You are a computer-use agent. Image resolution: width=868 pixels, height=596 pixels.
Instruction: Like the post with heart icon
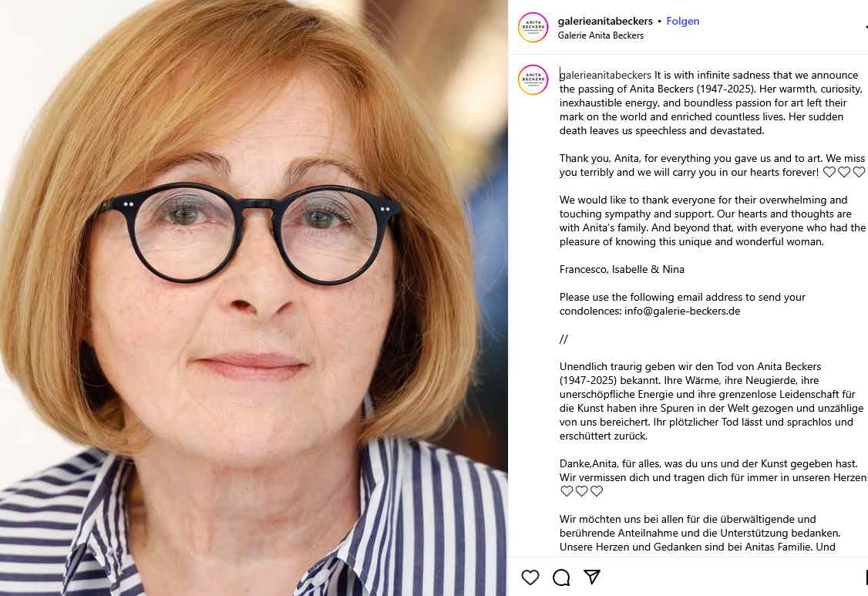click(x=530, y=577)
